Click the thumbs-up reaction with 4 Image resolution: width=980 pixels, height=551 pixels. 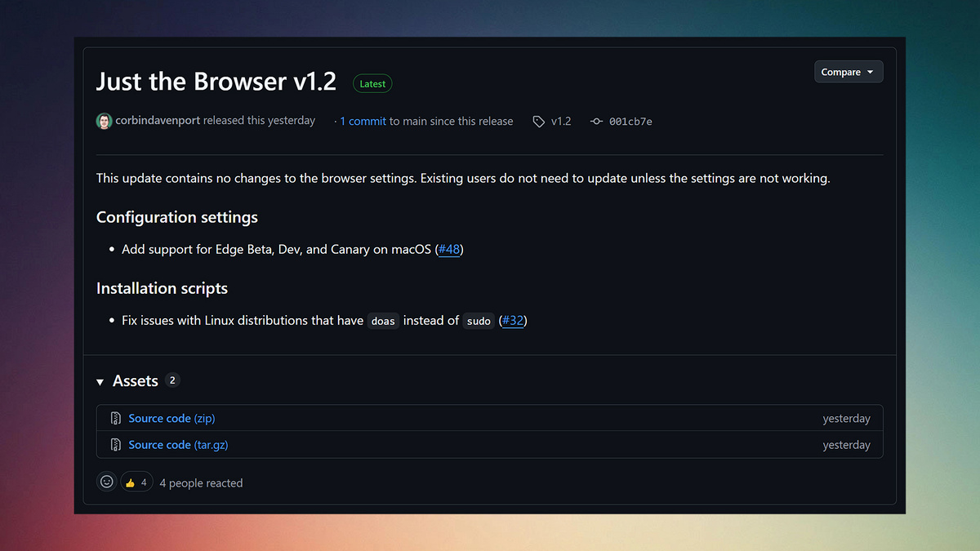[136, 482]
